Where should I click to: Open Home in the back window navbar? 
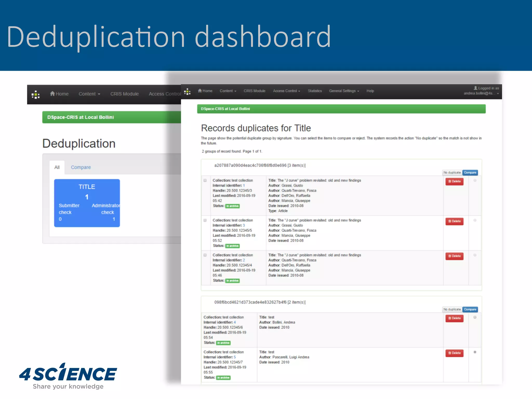(59, 94)
